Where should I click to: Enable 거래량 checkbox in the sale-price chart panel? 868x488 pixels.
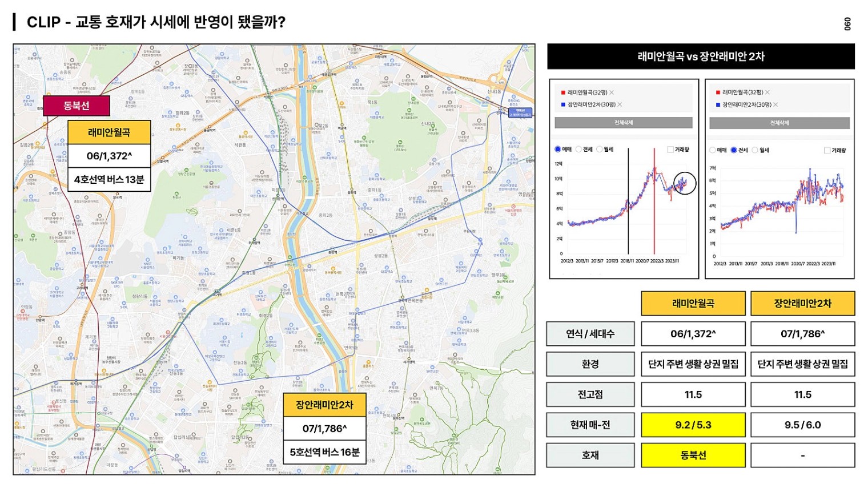[x=670, y=150]
